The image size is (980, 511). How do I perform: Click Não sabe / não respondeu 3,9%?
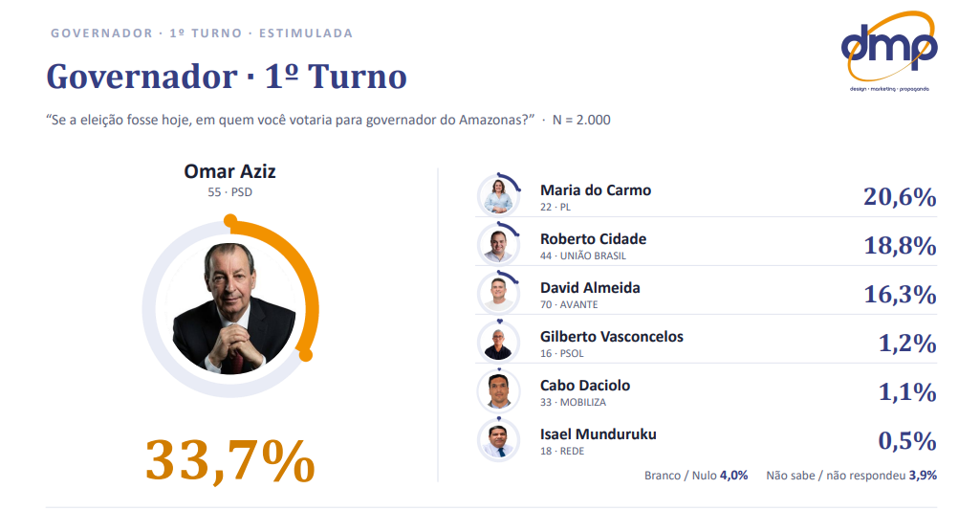point(852,476)
